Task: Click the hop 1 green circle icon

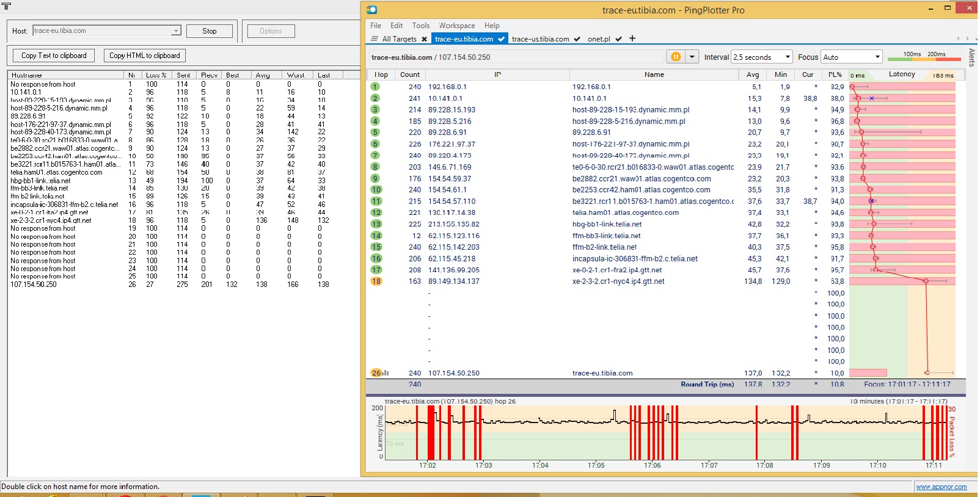Action: (x=375, y=87)
